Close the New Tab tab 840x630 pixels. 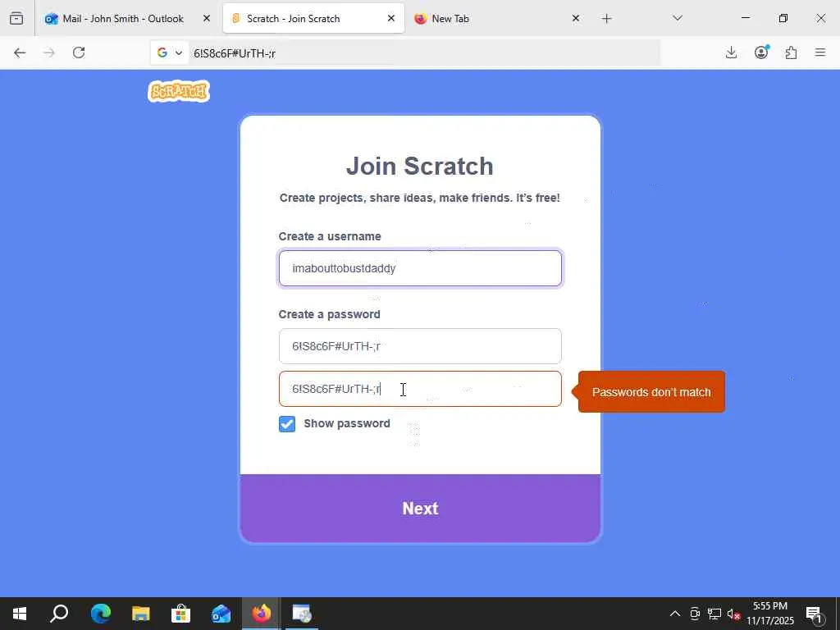575,18
